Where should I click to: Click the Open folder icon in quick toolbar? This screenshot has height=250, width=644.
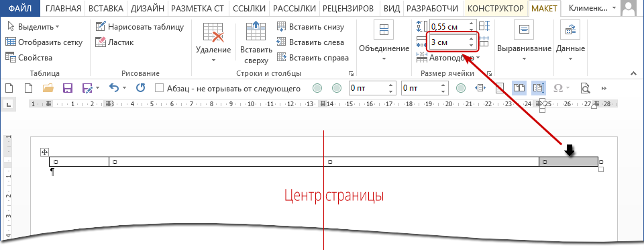48,88
